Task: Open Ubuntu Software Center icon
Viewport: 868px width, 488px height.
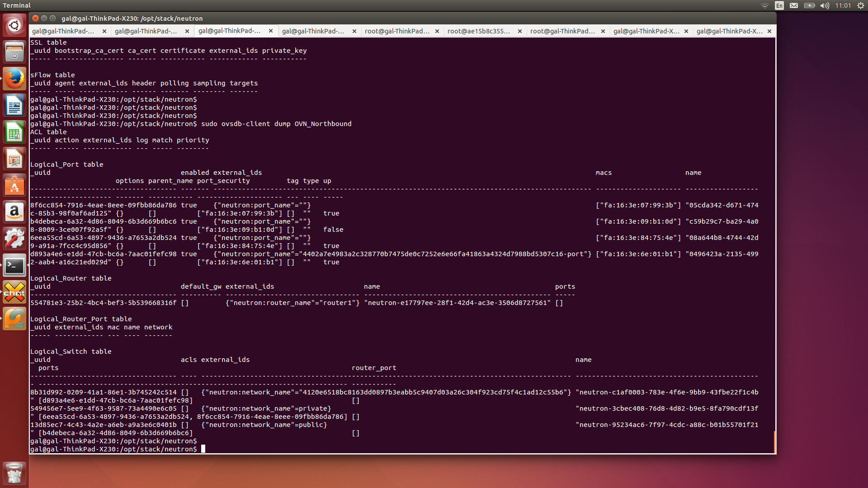Action: (14, 186)
